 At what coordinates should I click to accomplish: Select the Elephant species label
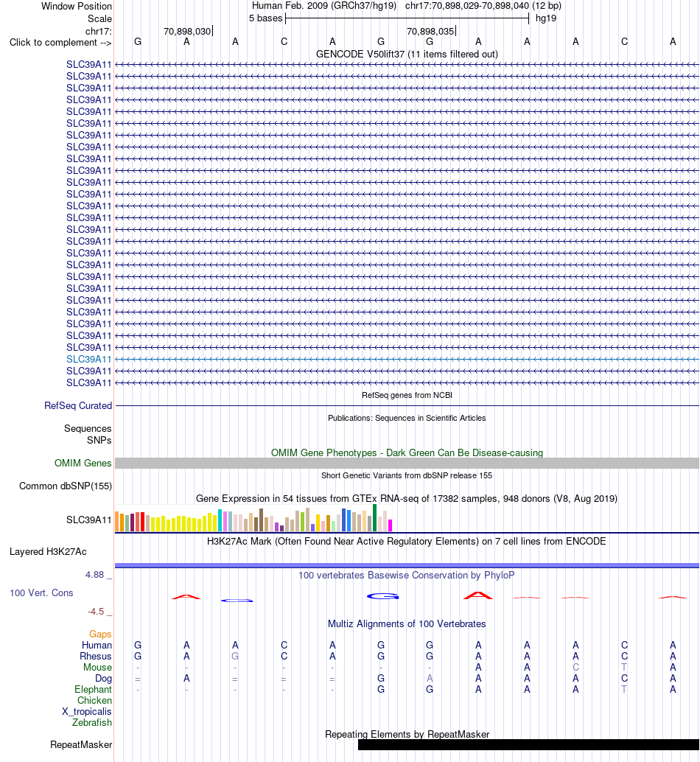coord(93,689)
